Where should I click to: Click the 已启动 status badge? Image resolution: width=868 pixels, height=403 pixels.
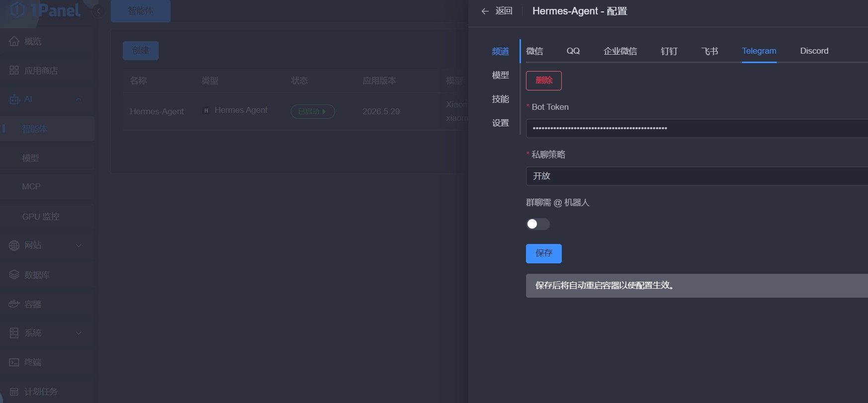[313, 111]
